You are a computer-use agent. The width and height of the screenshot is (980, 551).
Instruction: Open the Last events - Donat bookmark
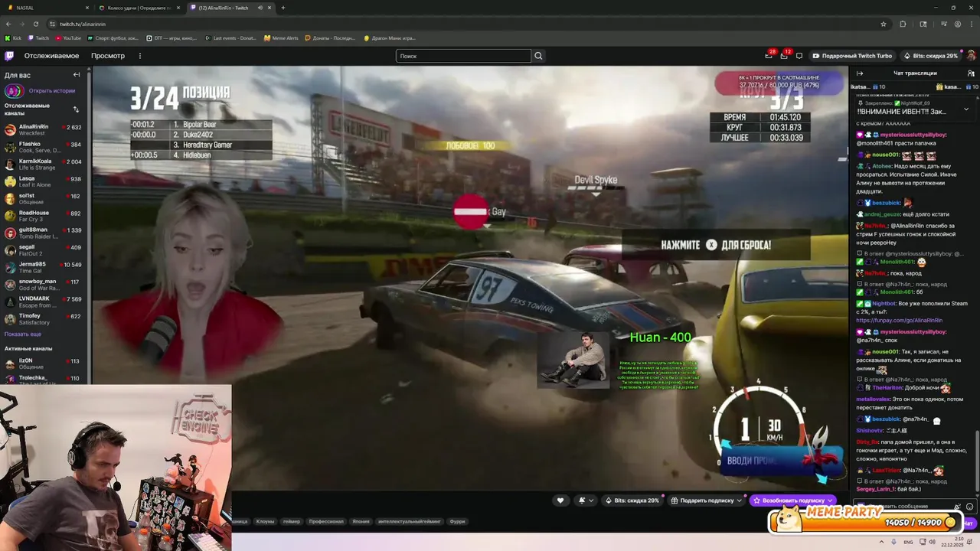coord(230,37)
